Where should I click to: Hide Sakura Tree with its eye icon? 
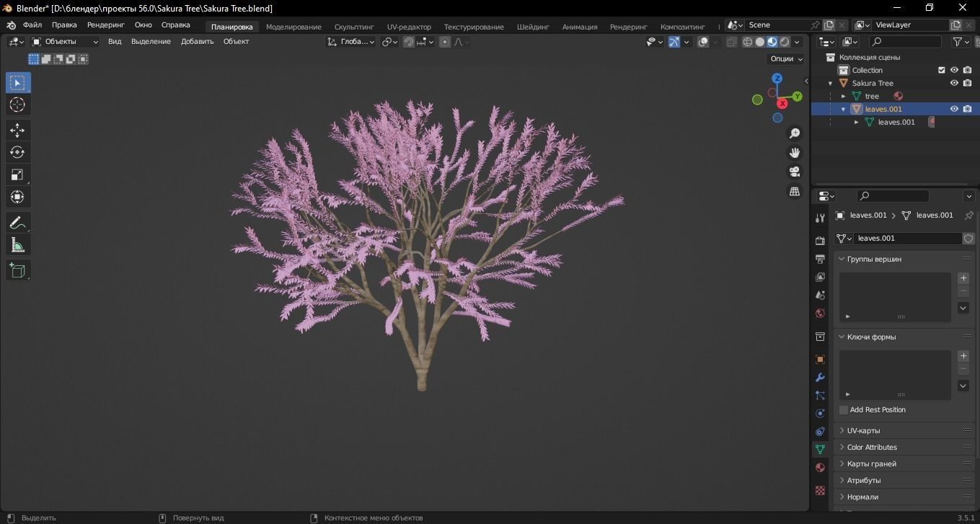point(954,83)
